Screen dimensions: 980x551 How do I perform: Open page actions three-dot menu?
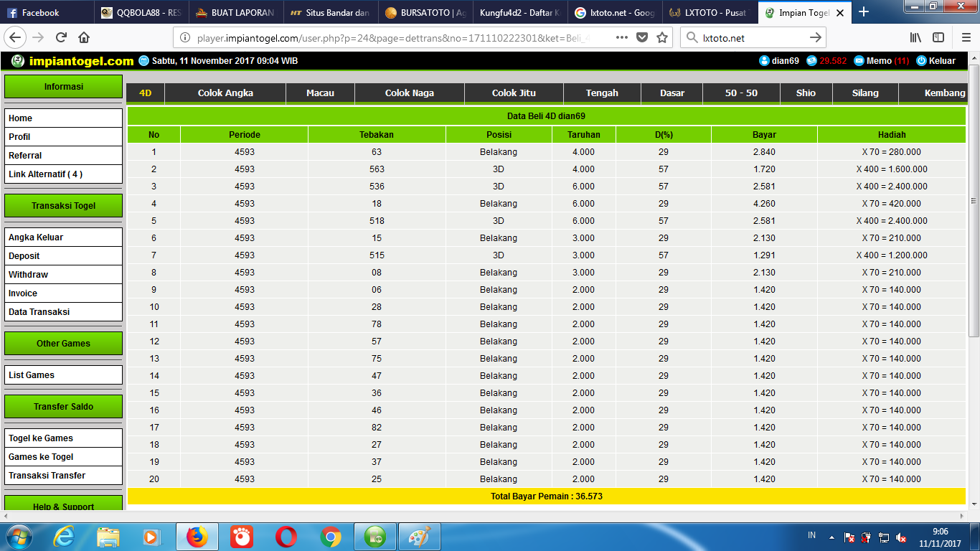pyautogui.click(x=622, y=37)
